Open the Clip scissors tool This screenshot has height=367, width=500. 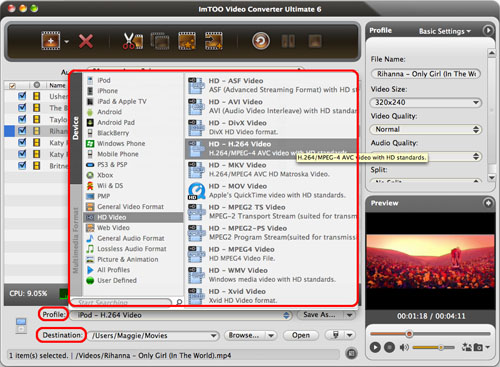pos(133,41)
